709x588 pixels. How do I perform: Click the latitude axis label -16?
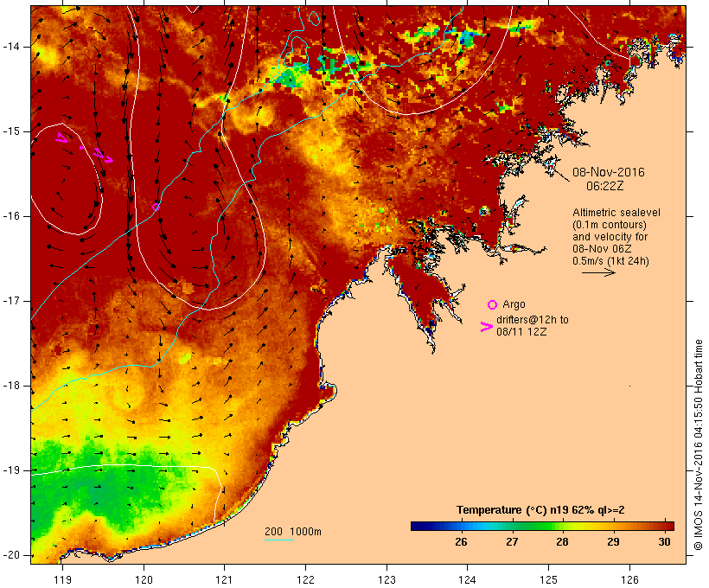click(x=10, y=216)
